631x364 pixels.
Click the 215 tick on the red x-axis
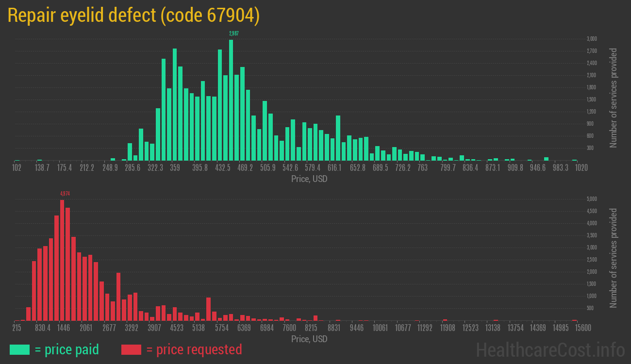pyautogui.click(x=17, y=328)
